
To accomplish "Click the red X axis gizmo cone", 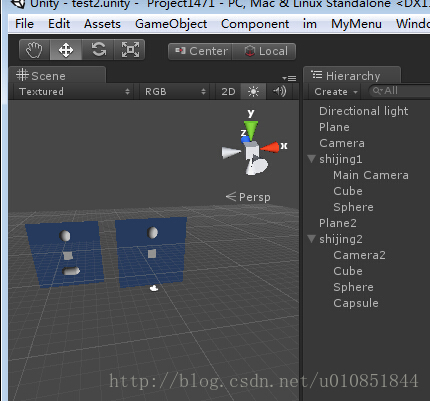I will pos(270,147).
